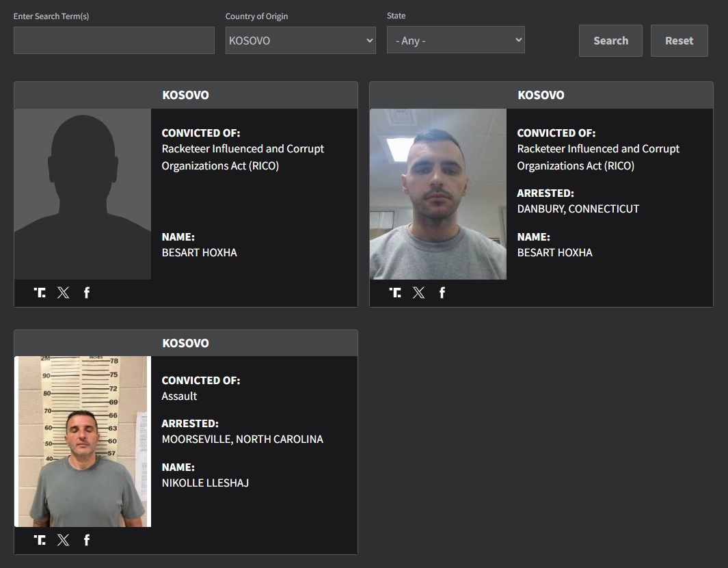Click Facebook icon on Danbury, Connecticut card
This screenshot has height=568, width=728.
(x=442, y=293)
